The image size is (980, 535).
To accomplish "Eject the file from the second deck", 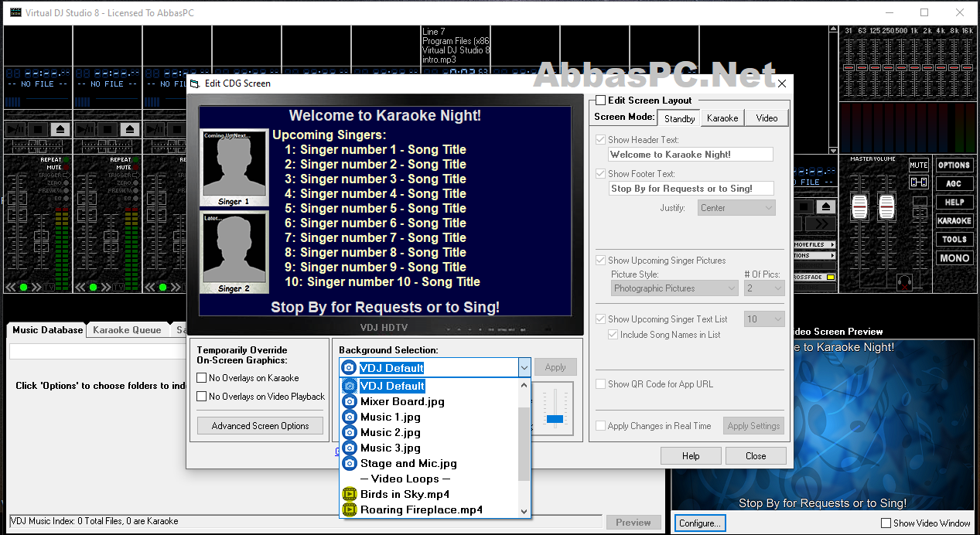I will coord(131,129).
